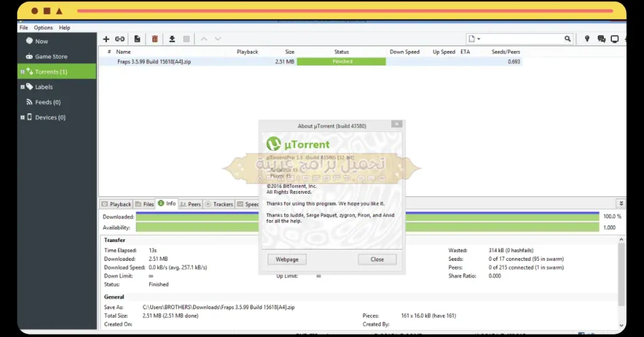The width and height of the screenshot is (644, 337).
Task: Sort by the ETA column header
Action: pyautogui.click(x=465, y=52)
